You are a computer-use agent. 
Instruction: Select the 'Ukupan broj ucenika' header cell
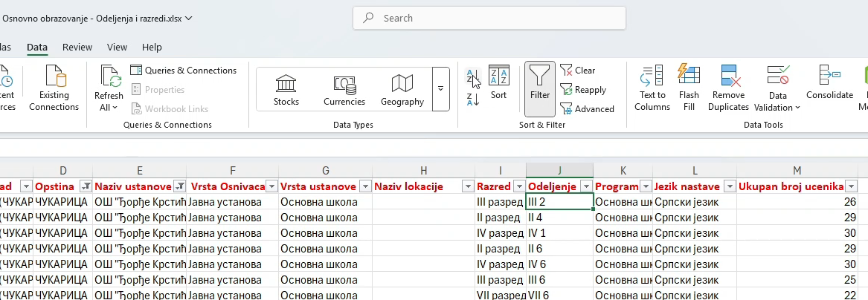click(797, 186)
